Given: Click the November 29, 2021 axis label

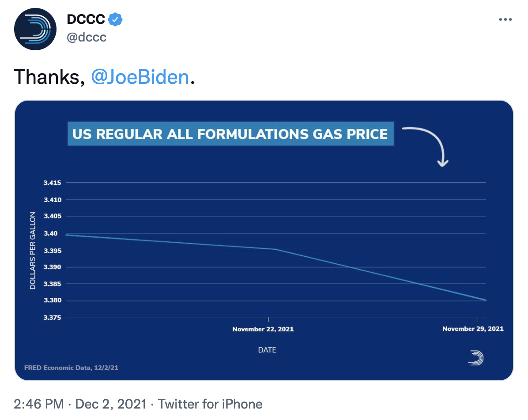Looking at the screenshot, I should point(473,329).
